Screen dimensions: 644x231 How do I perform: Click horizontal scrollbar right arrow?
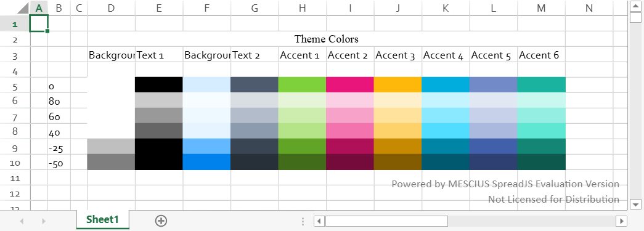point(621,221)
